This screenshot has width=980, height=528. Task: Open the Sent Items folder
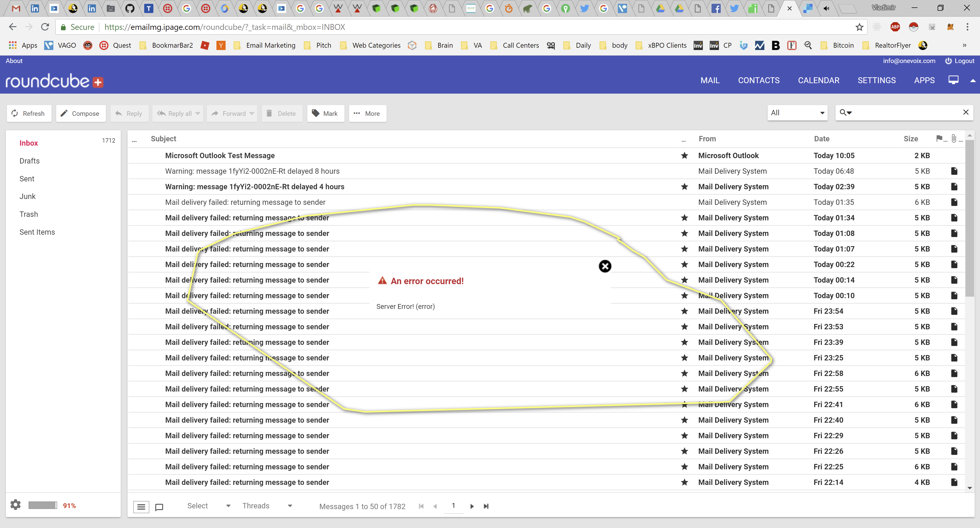tap(37, 232)
